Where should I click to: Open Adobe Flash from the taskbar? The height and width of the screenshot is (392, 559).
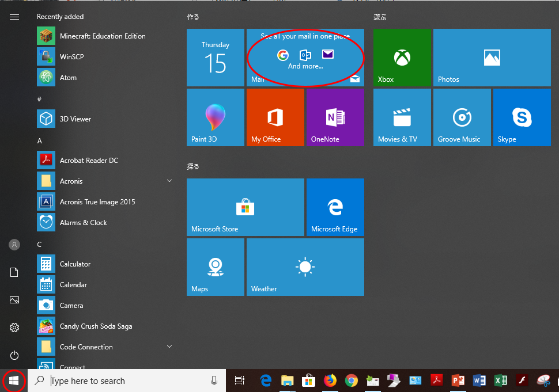click(522, 380)
